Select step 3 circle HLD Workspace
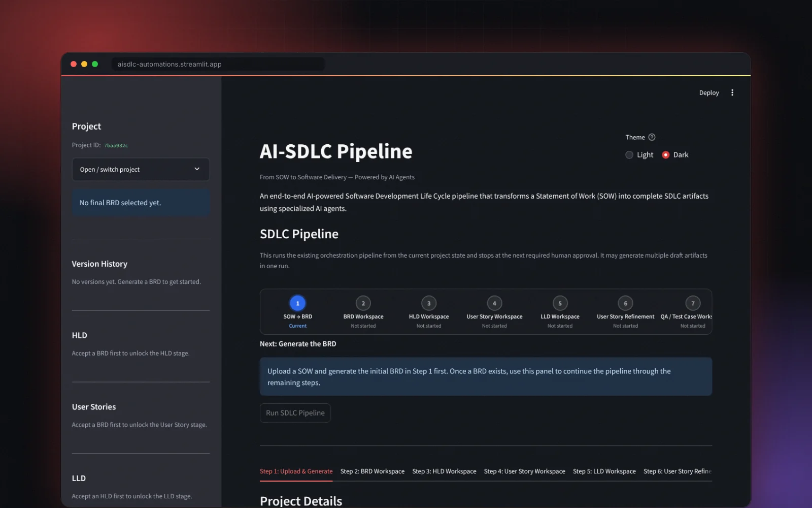The height and width of the screenshot is (508, 812). [x=429, y=303]
